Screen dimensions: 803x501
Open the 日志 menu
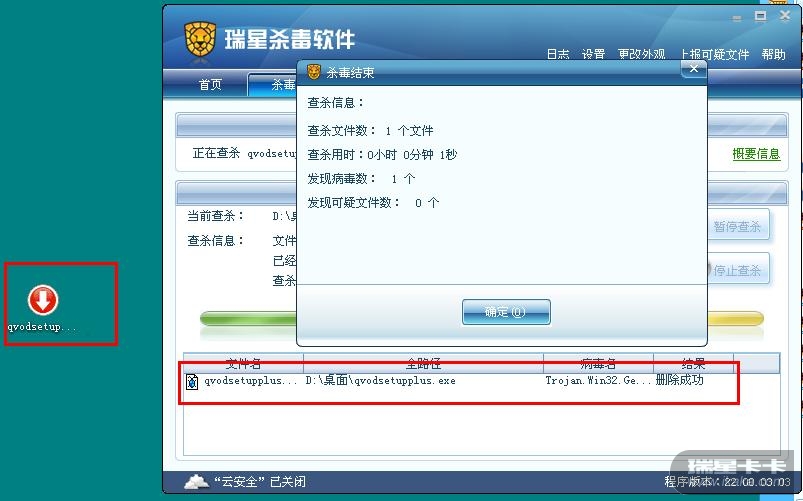click(x=558, y=54)
